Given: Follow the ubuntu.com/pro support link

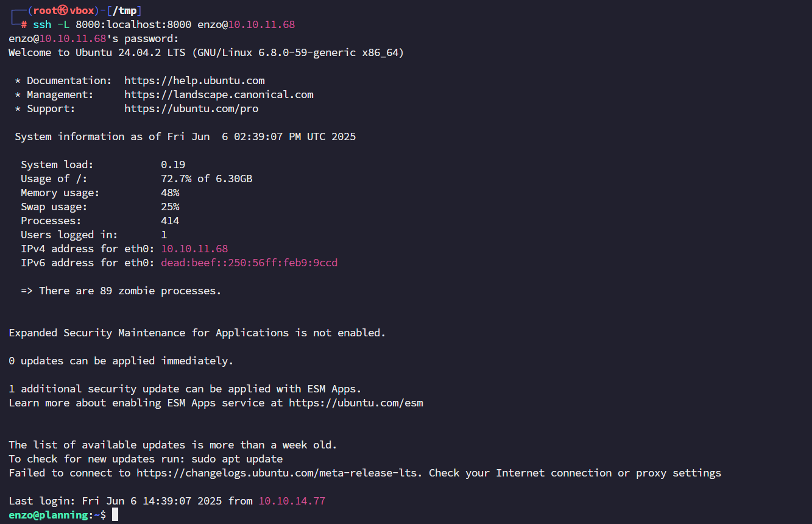Looking at the screenshot, I should pos(191,108).
